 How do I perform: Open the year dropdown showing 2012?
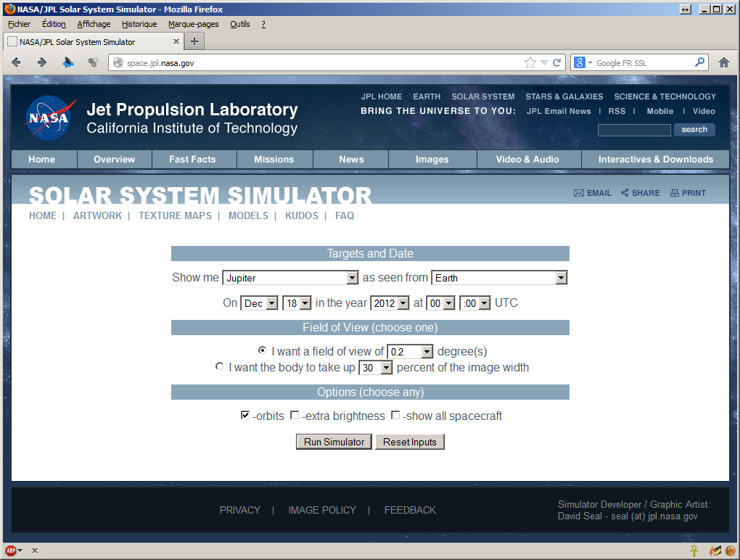click(390, 303)
